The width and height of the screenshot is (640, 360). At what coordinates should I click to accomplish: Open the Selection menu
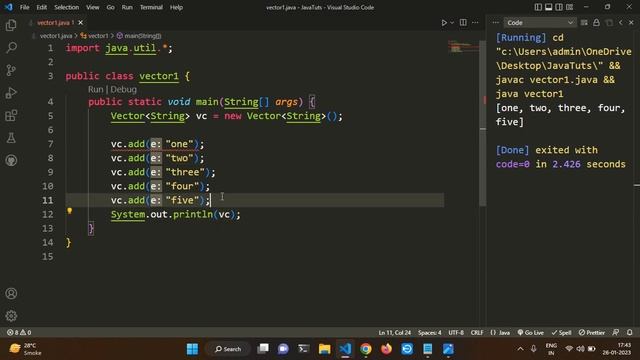tap(67, 7)
